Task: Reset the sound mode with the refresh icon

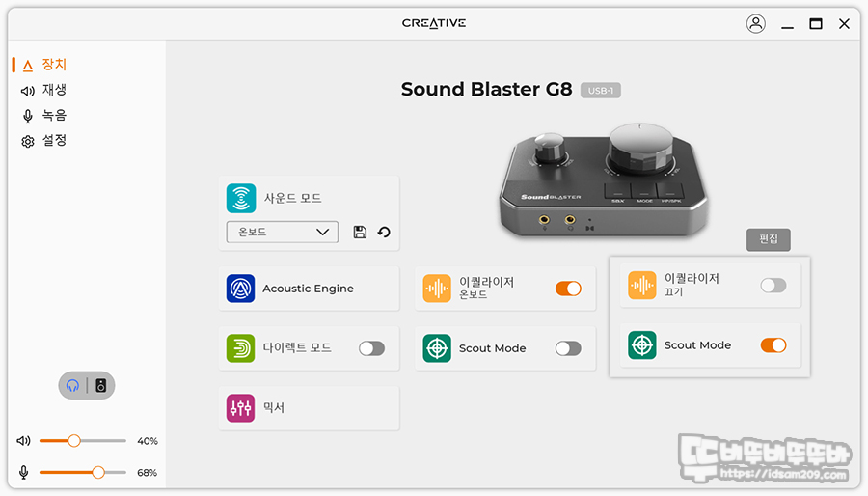Action: point(384,232)
